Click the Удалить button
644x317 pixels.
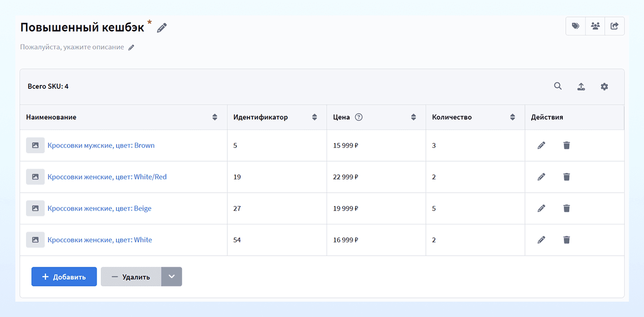tap(131, 277)
